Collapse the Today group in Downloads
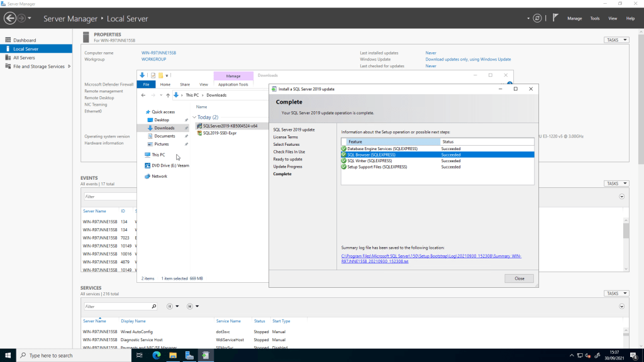The width and height of the screenshot is (644, 362). tap(194, 118)
